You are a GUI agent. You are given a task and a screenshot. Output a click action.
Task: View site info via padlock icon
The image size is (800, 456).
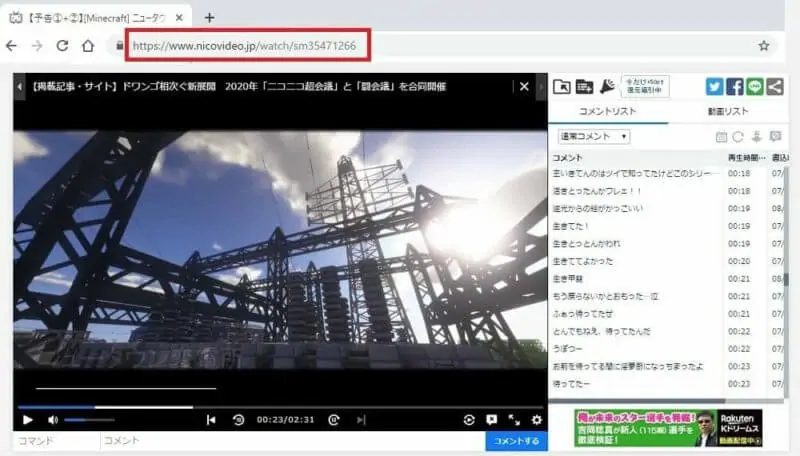point(119,46)
